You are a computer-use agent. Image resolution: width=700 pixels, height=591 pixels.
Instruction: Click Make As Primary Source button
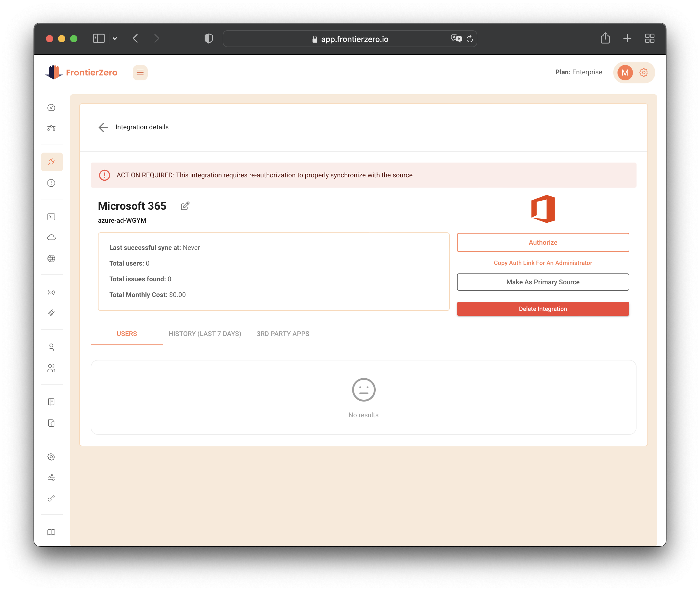(543, 282)
